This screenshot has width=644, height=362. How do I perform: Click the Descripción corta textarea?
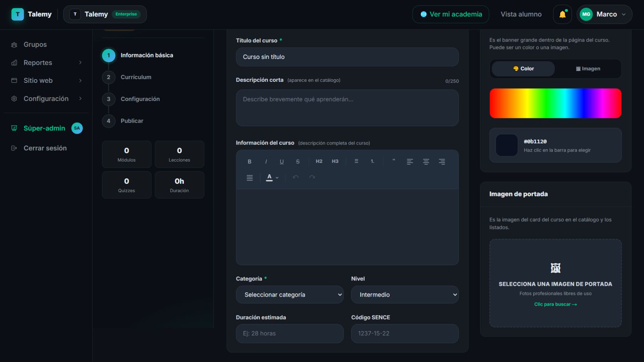tap(347, 108)
